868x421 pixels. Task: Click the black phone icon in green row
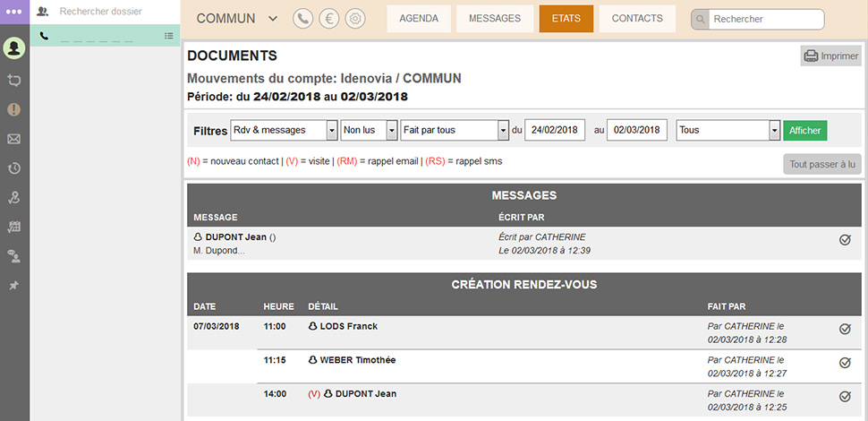[44, 36]
